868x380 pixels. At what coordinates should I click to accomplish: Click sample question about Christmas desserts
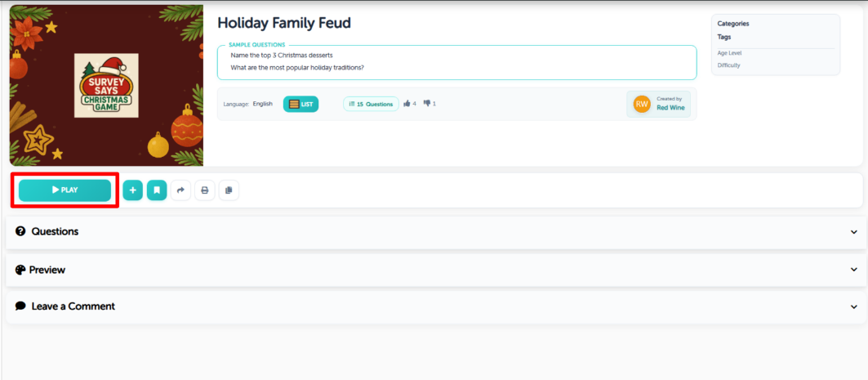coord(282,56)
